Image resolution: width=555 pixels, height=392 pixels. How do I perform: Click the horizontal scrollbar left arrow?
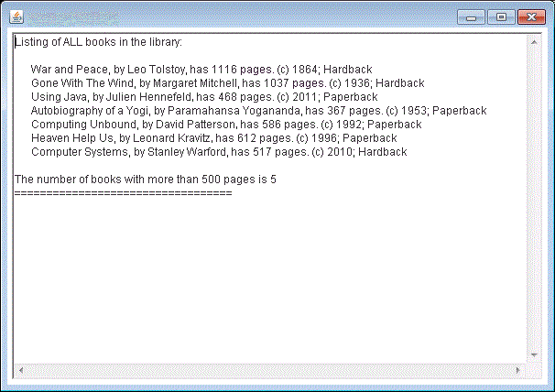click(x=19, y=370)
